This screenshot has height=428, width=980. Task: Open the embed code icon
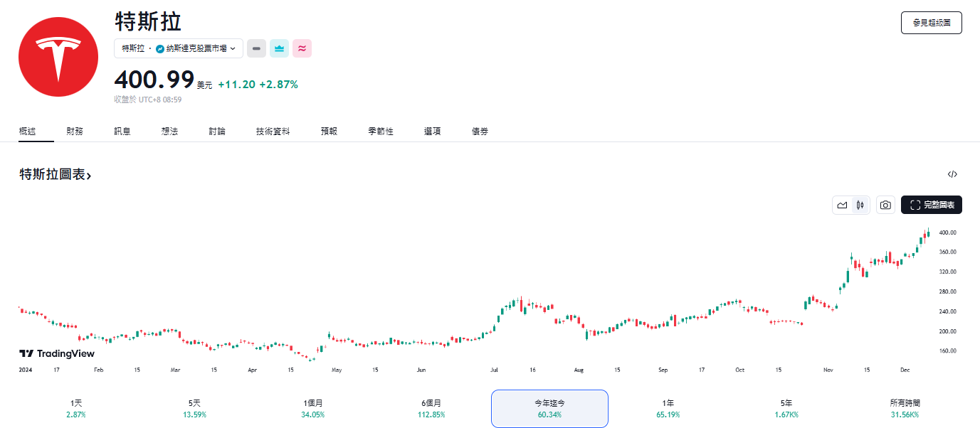(952, 173)
